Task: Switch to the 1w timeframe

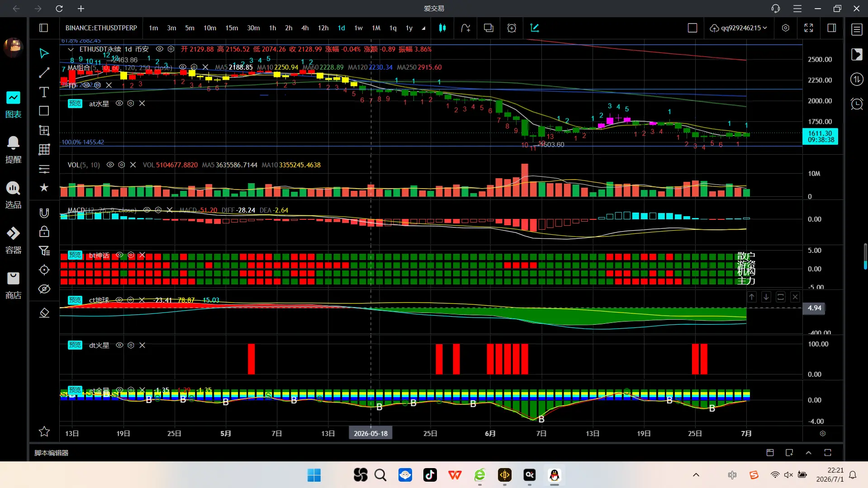Action: click(x=358, y=28)
